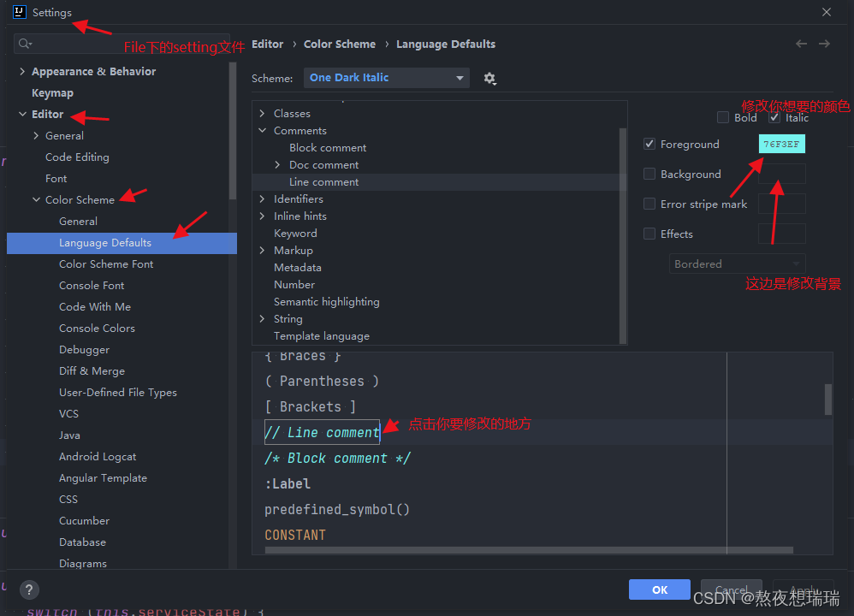854x616 pixels.
Task: Click '/* Block comment */' in preview
Action: click(x=338, y=458)
